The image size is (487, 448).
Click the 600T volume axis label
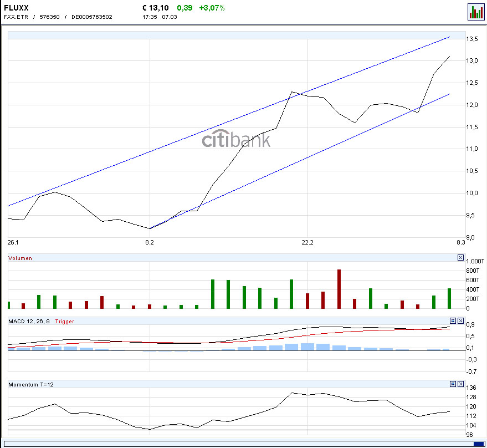coord(473,280)
